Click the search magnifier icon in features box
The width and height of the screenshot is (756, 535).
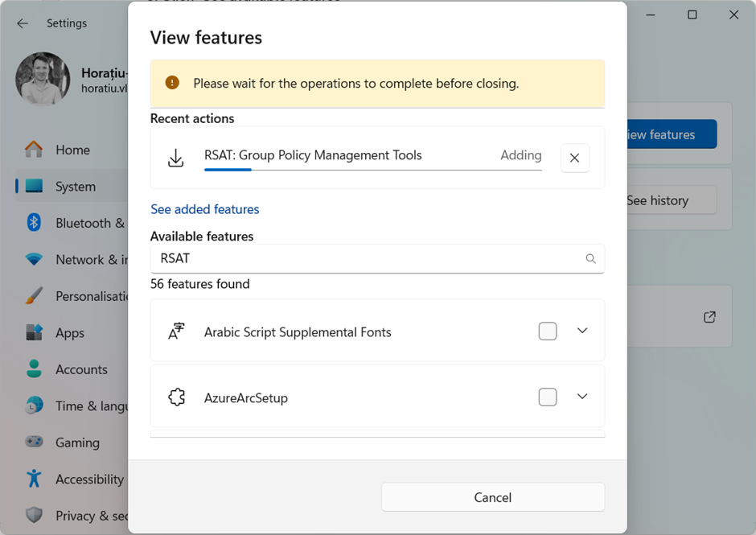click(x=590, y=259)
